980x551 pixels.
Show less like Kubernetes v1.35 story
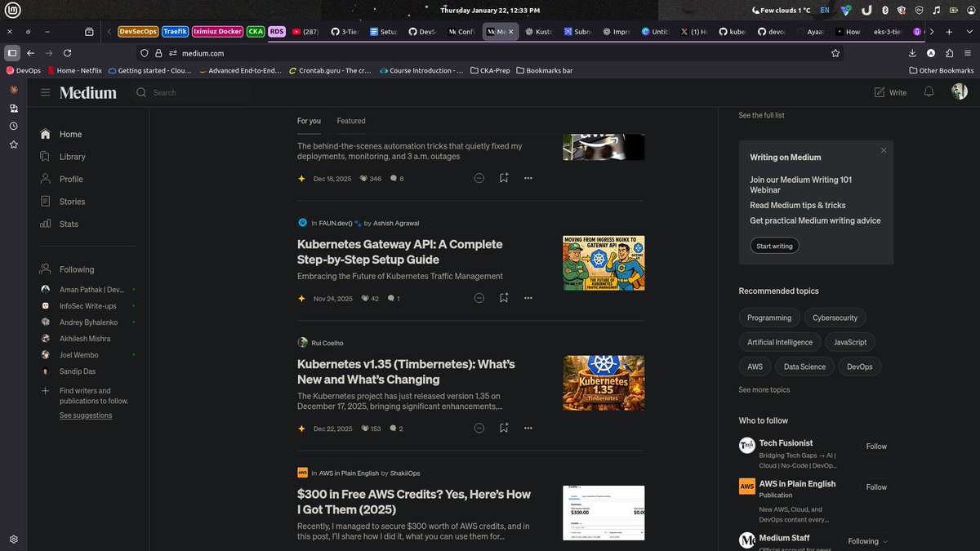pos(479,428)
